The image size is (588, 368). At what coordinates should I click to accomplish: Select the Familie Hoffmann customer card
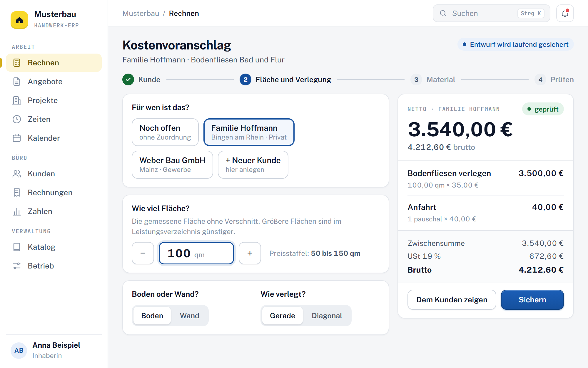249,132
